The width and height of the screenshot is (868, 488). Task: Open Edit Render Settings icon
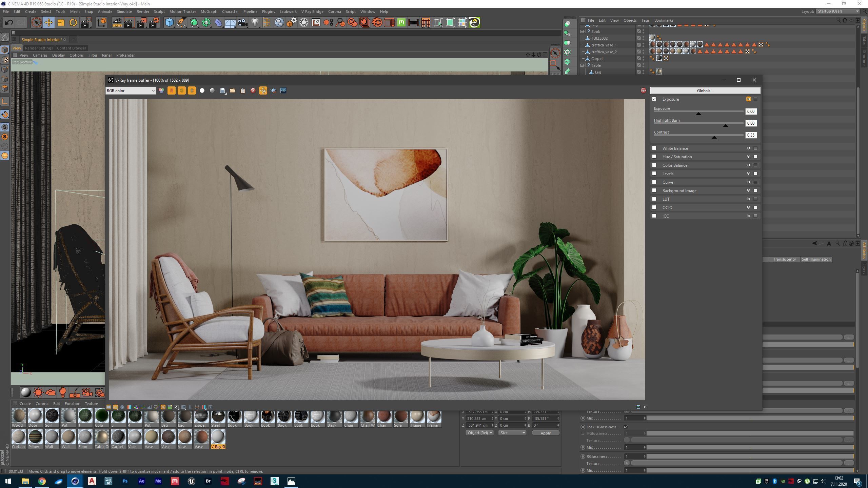[x=154, y=23]
